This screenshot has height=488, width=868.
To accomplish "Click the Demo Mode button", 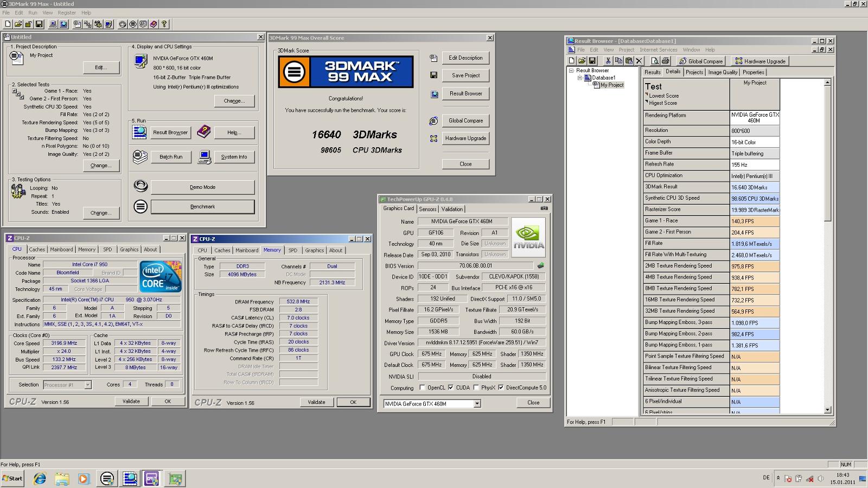I will point(202,187).
